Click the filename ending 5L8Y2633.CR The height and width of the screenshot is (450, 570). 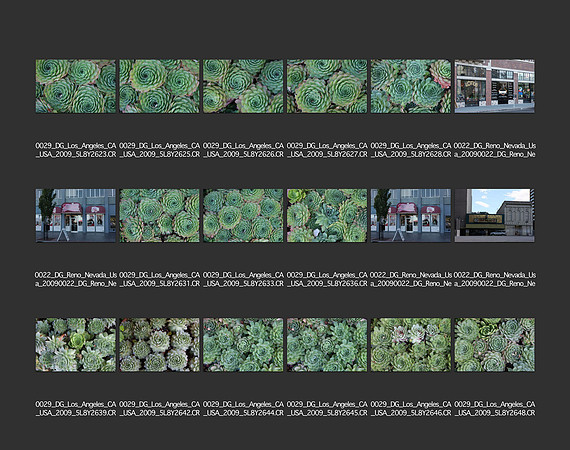[x=243, y=279]
